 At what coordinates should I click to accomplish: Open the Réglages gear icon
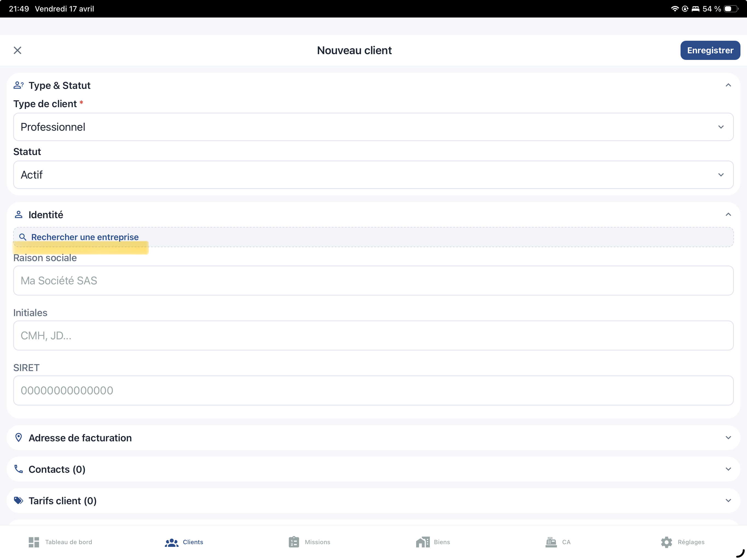click(666, 542)
